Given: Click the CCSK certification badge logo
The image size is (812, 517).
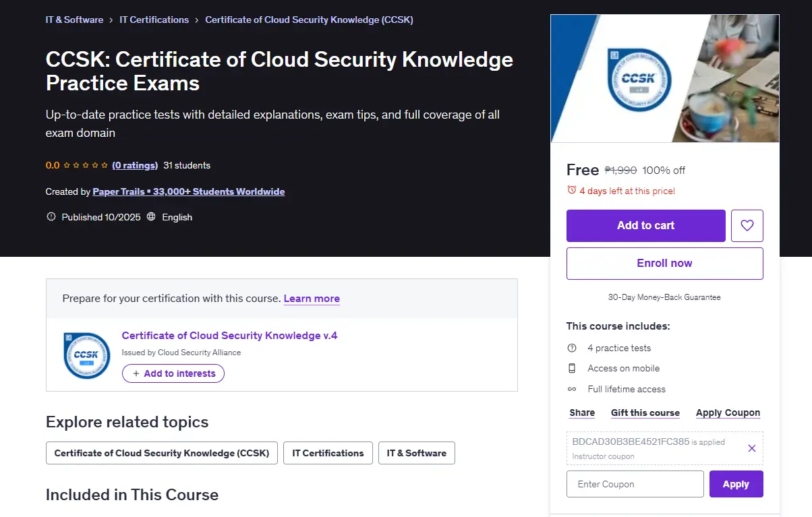Looking at the screenshot, I should [x=86, y=355].
